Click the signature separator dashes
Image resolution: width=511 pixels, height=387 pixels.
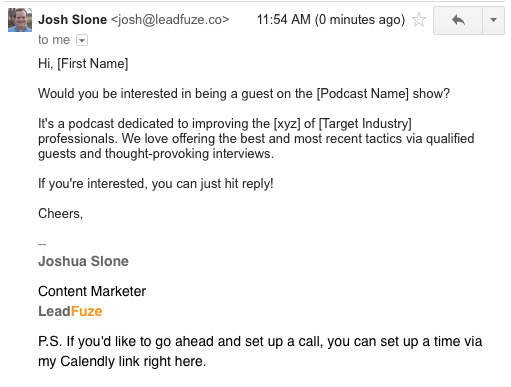coord(42,245)
